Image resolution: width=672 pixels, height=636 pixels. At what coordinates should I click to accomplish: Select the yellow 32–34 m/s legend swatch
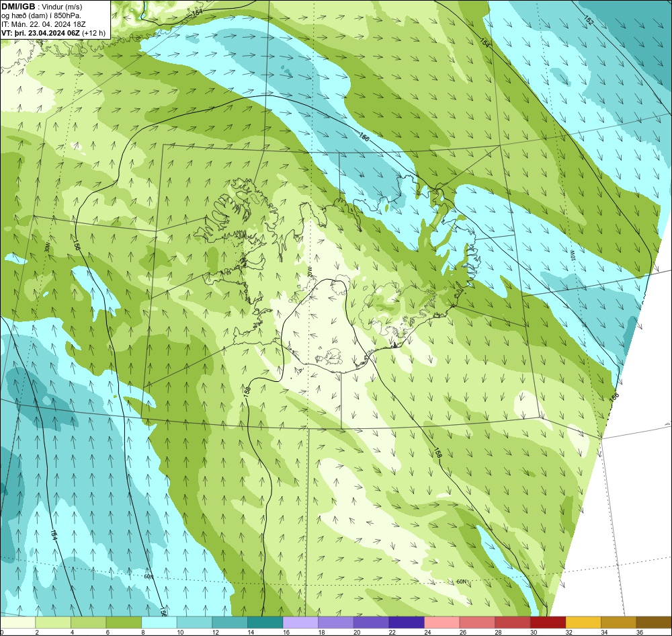click(x=583, y=623)
